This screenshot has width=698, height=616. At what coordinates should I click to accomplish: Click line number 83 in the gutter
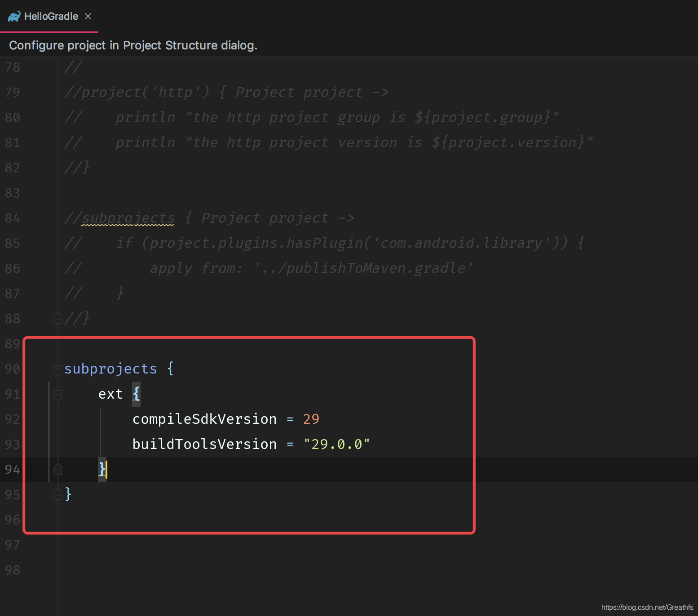tap(13, 193)
